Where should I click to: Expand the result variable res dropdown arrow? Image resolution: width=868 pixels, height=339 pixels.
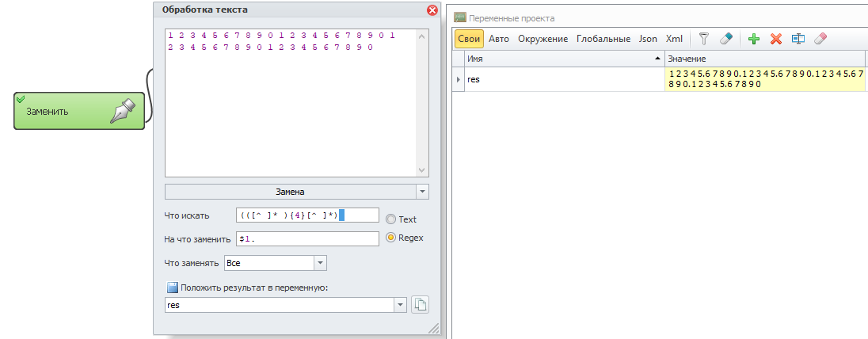coord(400,305)
